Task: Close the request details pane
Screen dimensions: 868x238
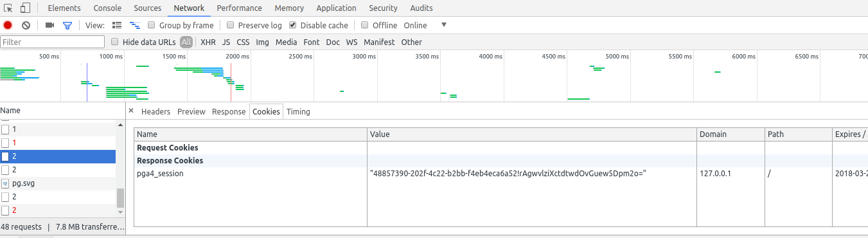Action: click(x=131, y=111)
